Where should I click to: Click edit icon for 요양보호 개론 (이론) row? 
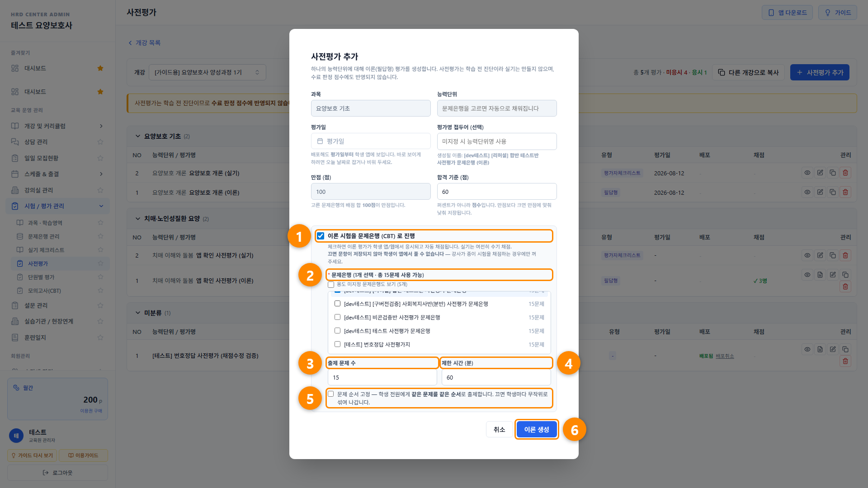point(820,192)
